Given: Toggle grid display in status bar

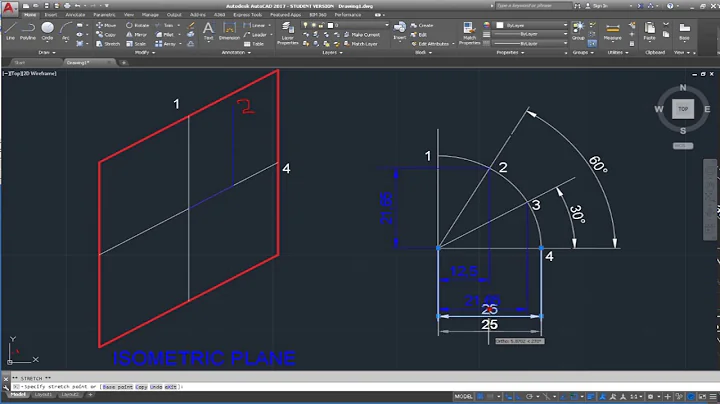Looking at the screenshot, I should [480, 397].
